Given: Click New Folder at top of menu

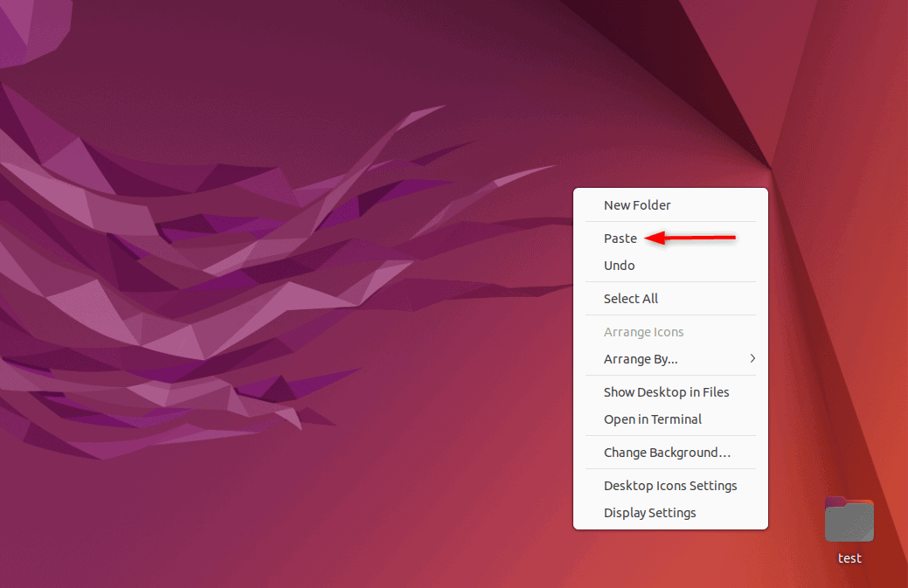Looking at the screenshot, I should point(637,204).
